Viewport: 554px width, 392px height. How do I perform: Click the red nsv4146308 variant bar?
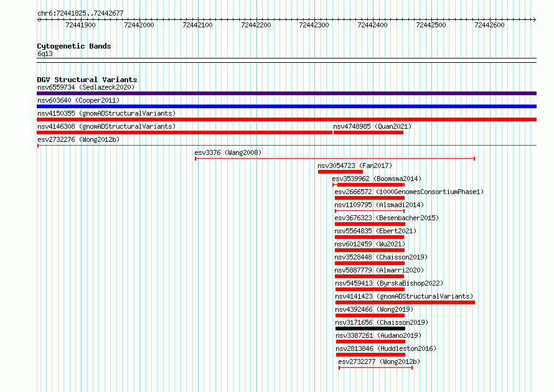click(184, 133)
